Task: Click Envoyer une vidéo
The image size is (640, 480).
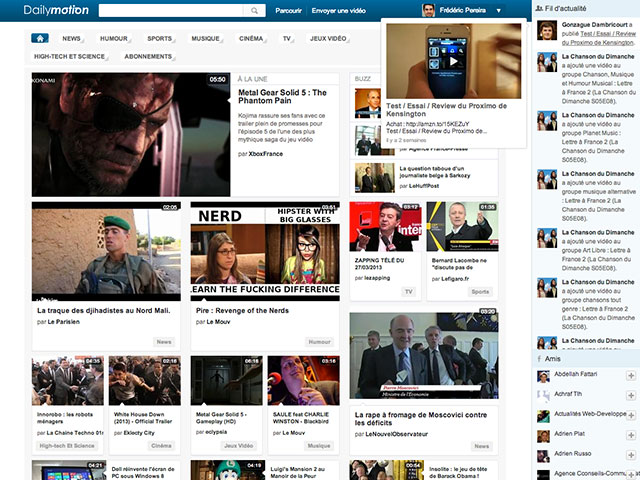Action: [338, 11]
